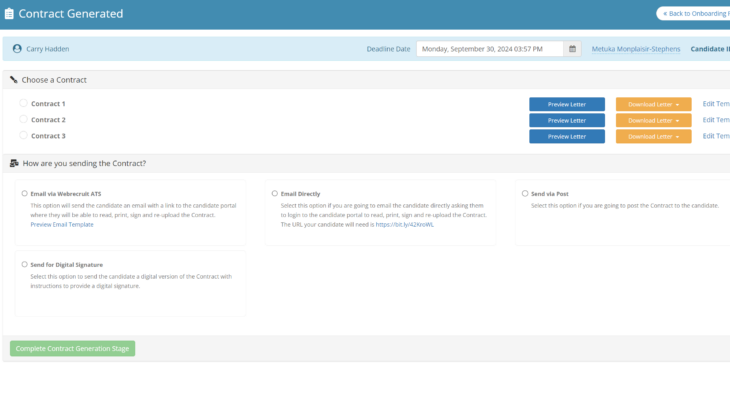Click the clipboard icon next to Contract Generated
The height and width of the screenshot is (420, 730).
10,14
